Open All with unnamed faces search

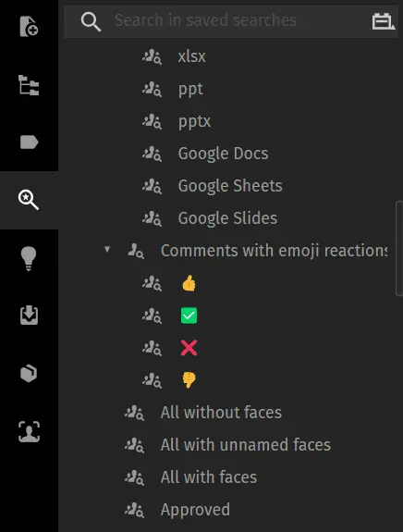[246, 445]
